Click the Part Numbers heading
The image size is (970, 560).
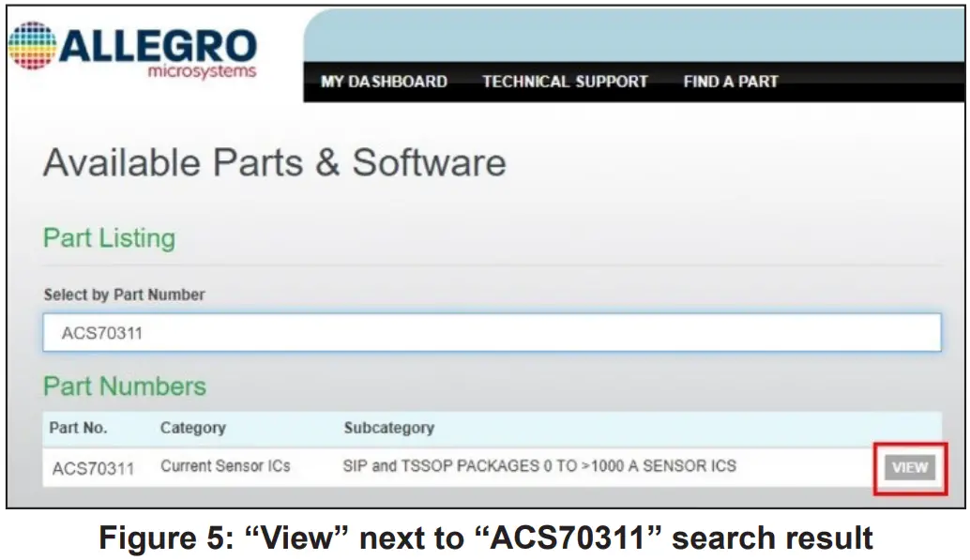pyautogui.click(x=125, y=386)
